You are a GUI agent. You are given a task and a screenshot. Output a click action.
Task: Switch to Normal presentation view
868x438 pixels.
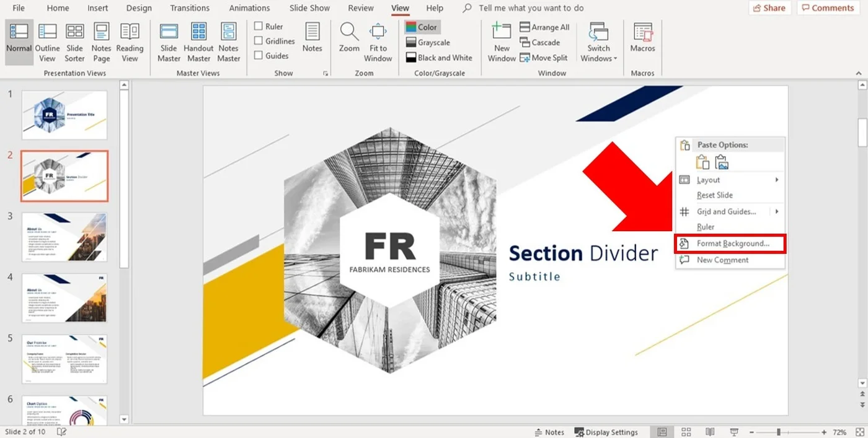(19, 42)
